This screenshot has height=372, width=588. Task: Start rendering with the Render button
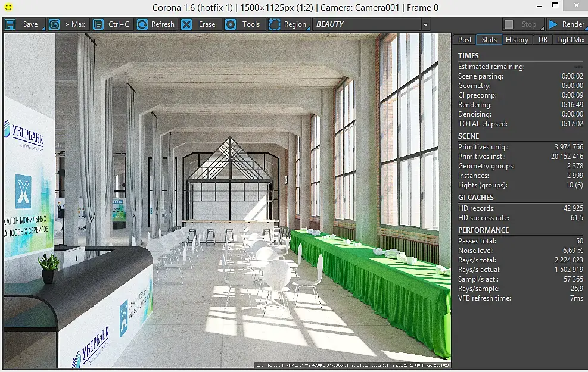click(x=567, y=25)
